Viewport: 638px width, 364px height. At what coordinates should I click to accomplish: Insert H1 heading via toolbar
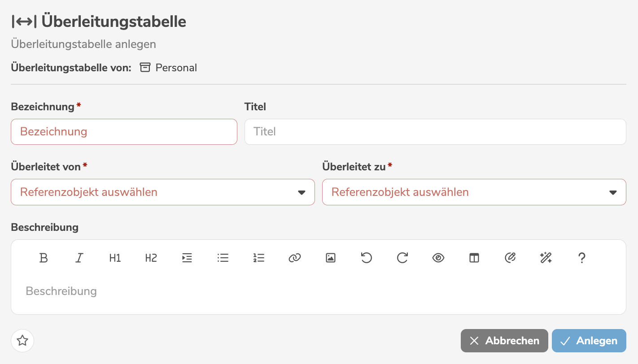coord(115,258)
